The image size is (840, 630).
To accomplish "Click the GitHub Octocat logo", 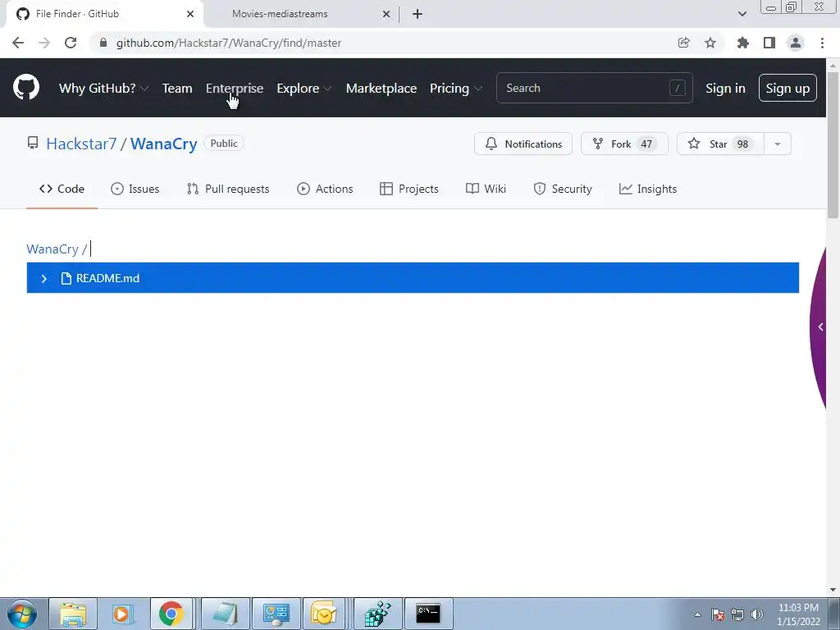I will tap(25, 88).
